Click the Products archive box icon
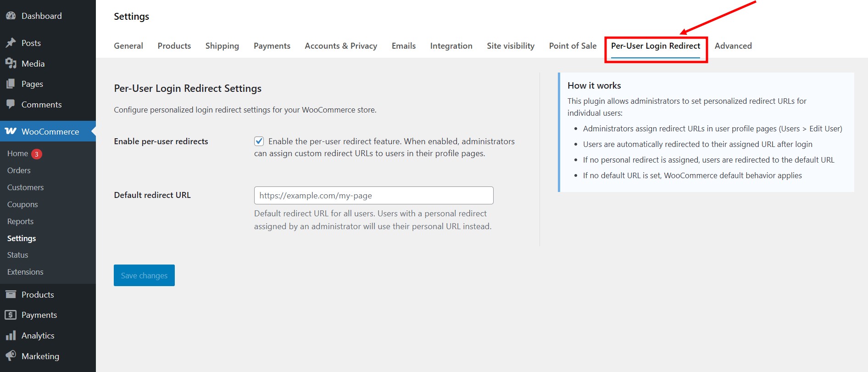868x372 pixels. tap(11, 294)
